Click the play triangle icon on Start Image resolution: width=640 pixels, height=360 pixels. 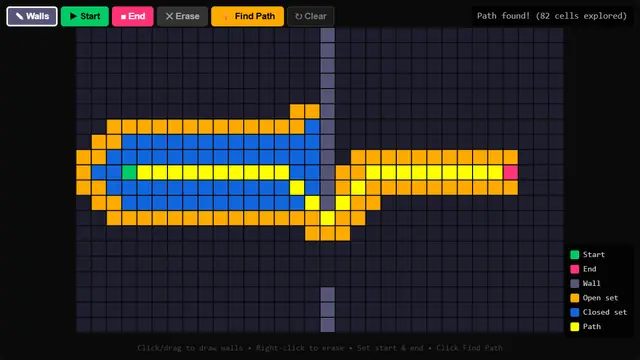[73, 16]
